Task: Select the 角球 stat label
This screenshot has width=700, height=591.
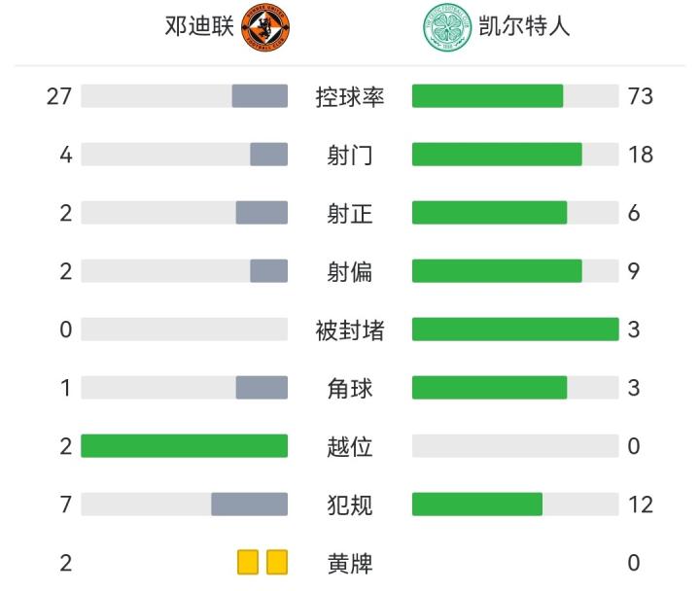Action: pos(350,389)
